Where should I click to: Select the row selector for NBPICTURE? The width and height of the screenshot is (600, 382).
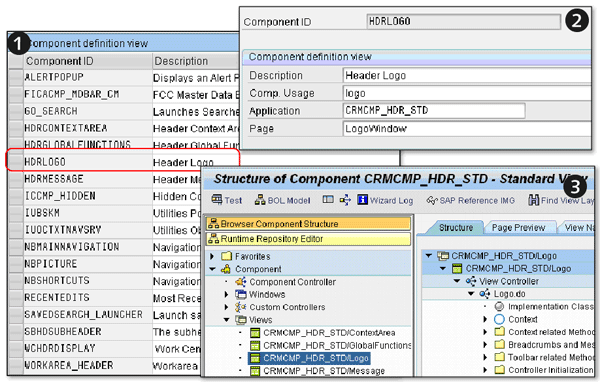click(x=16, y=264)
